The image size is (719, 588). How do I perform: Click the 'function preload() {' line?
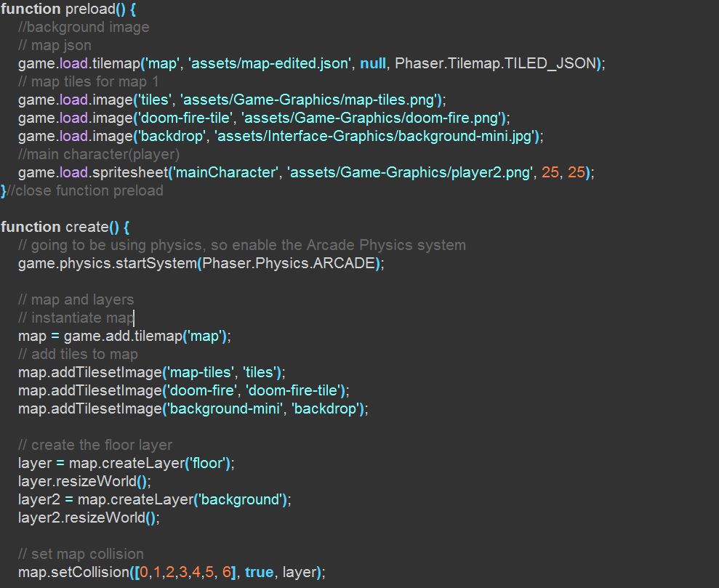[x=68, y=9]
